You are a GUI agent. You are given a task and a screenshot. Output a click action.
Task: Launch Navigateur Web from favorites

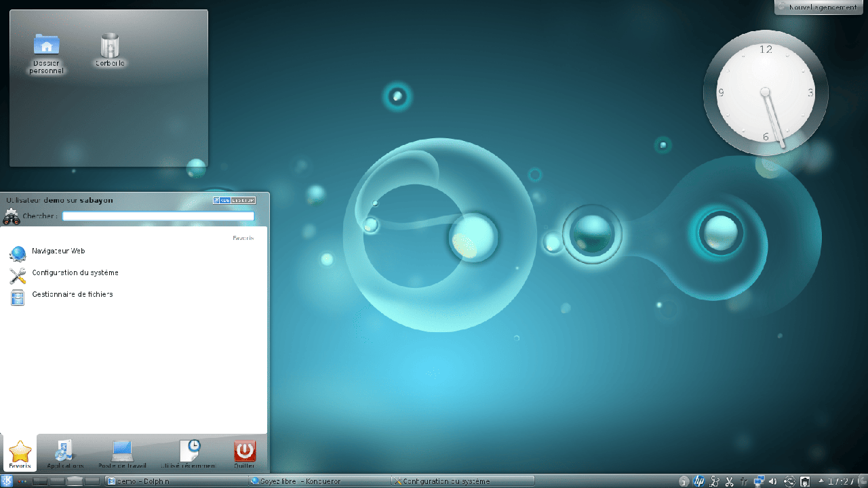coord(58,251)
